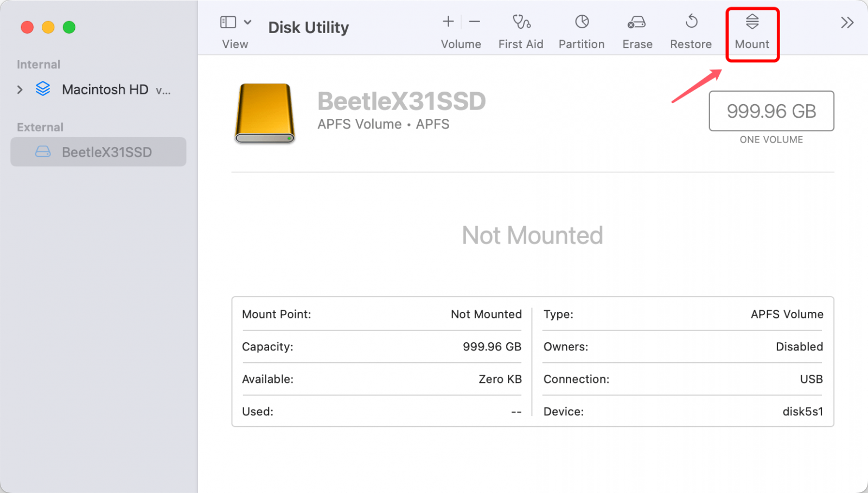Click the Mount Point value in details
868x493 pixels.
coord(486,315)
